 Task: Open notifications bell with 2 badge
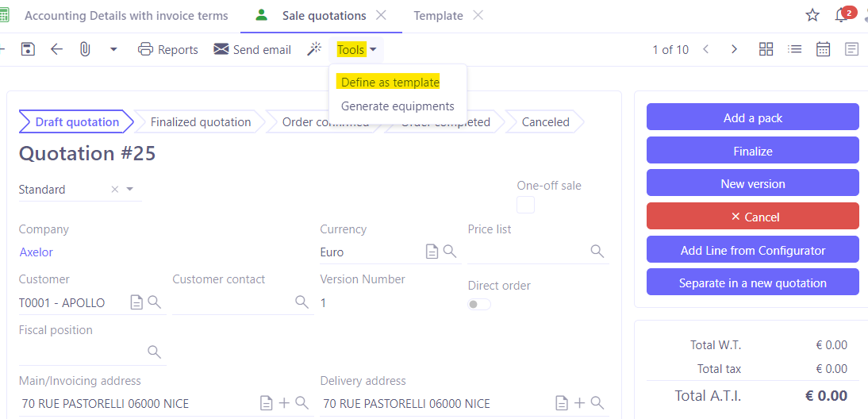point(843,15)
